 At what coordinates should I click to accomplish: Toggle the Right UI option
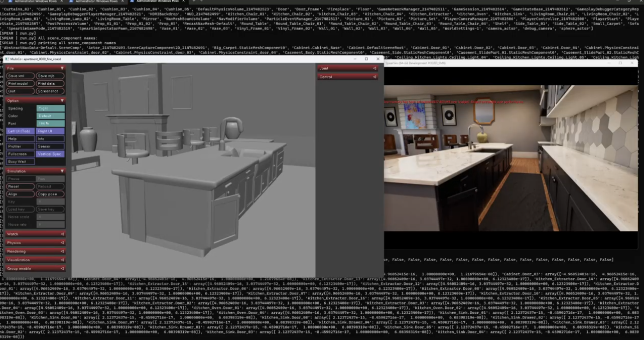50,131
